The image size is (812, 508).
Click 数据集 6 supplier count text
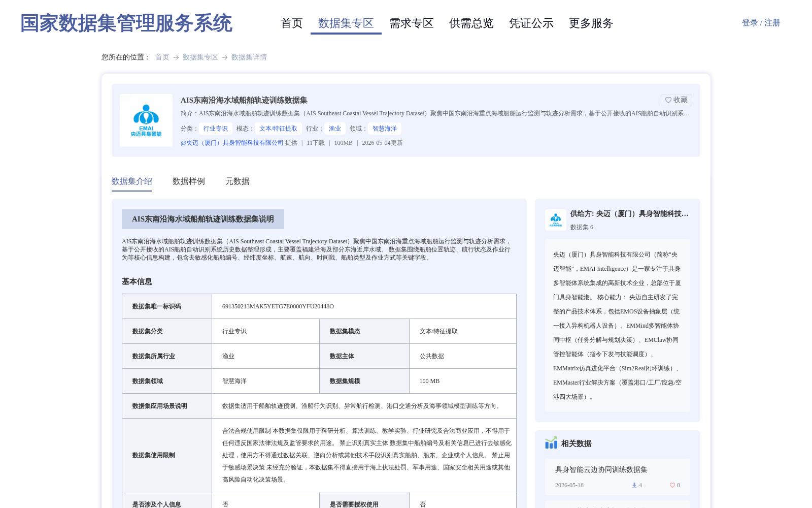point(582,227)
